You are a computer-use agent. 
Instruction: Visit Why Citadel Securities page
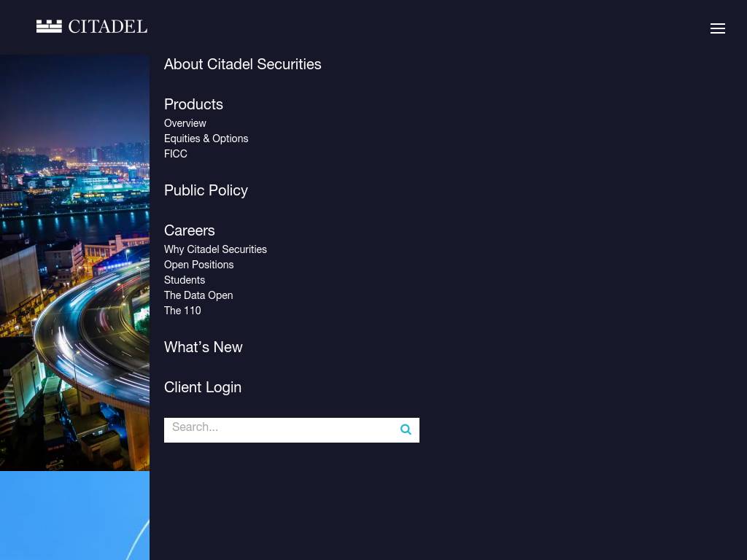pyautogui.click(x=215, y=250)
